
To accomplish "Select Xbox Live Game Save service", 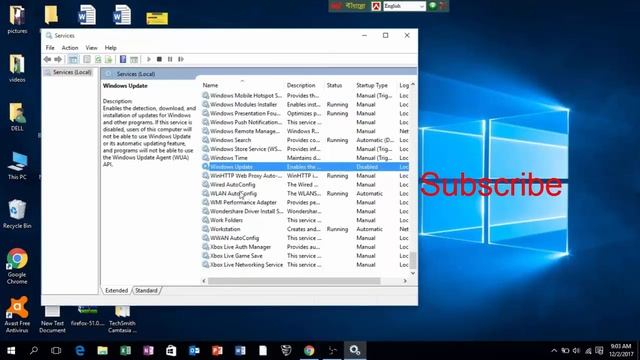I will (305, 256).
